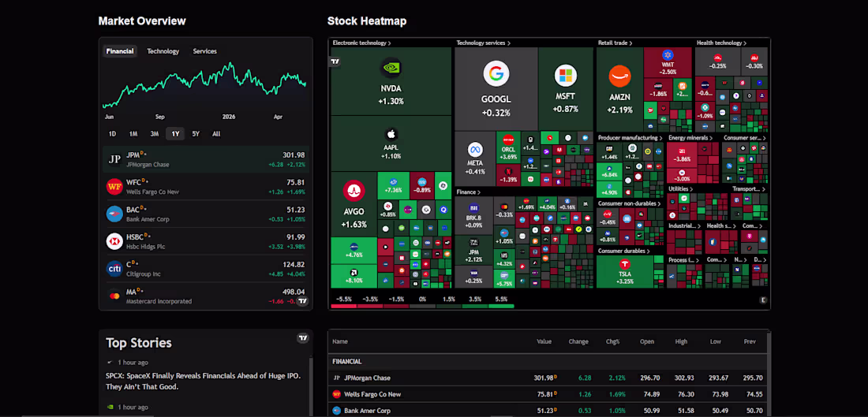Set chart range to 1M
Screen dimensions: 868x417
coord(133,134)
